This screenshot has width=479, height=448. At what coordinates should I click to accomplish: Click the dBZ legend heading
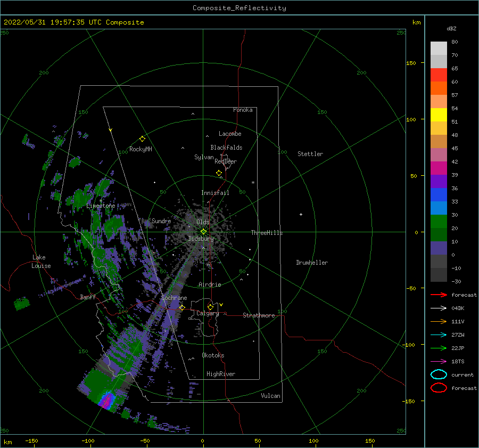(x=451, y=28)
